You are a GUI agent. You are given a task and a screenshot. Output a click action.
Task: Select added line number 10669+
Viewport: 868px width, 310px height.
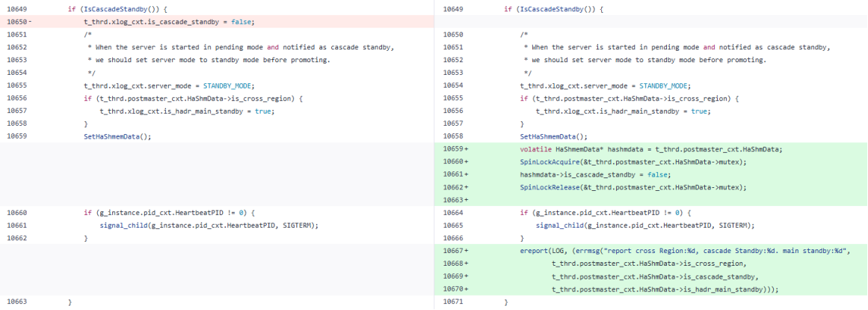pos(456,276)
